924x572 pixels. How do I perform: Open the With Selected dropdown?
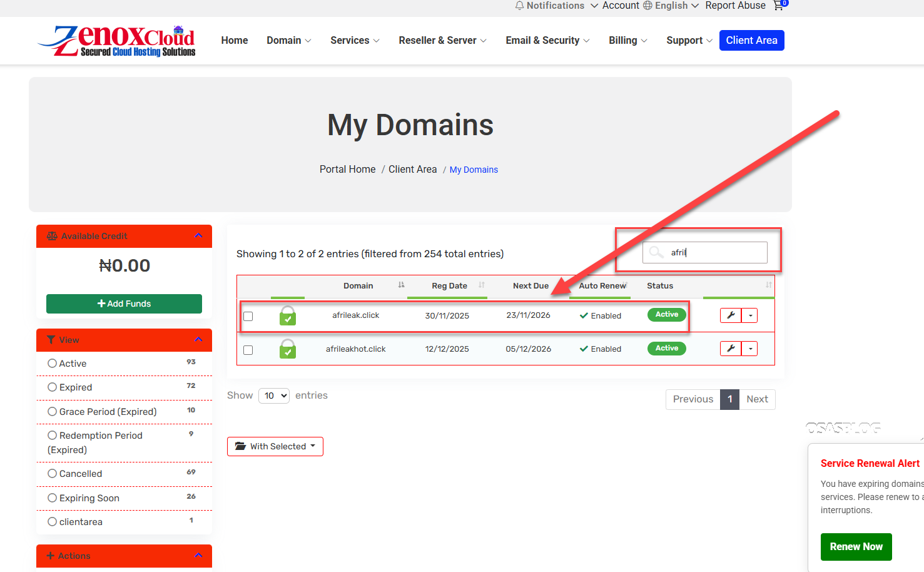(275, 446)
